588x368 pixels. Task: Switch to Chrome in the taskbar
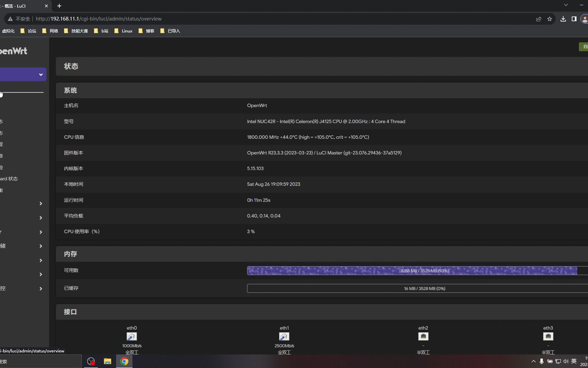pos(124,362)
